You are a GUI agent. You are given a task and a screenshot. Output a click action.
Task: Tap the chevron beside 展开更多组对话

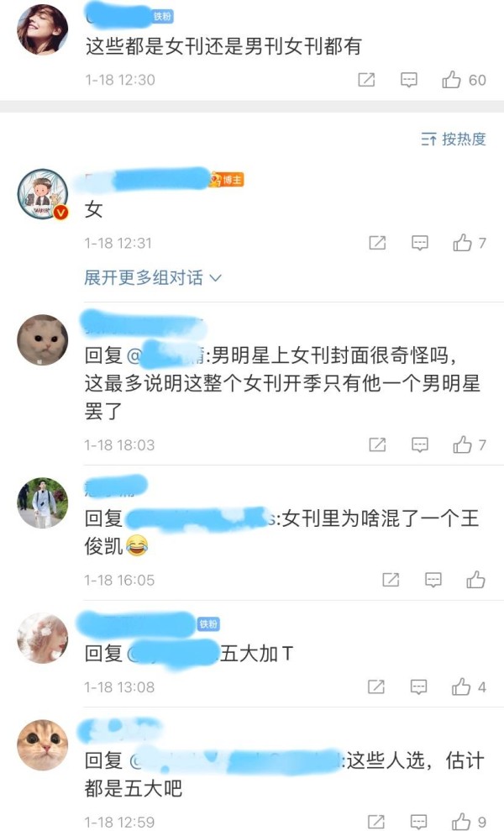pyautogui.click(x=215, y=278)
